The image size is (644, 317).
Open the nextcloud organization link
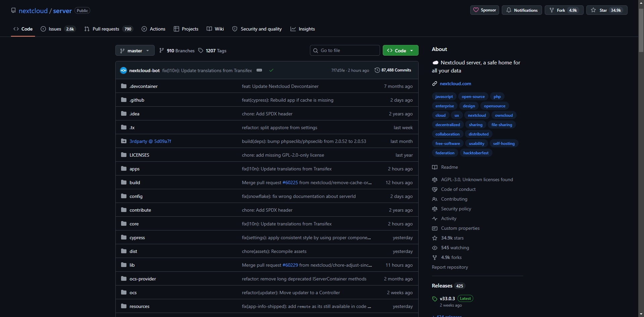[x=33, y=11]
